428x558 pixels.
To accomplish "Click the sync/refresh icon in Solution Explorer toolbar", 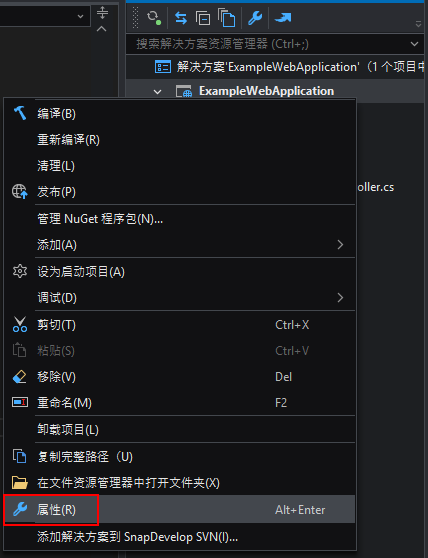I will tap(154, 17).
